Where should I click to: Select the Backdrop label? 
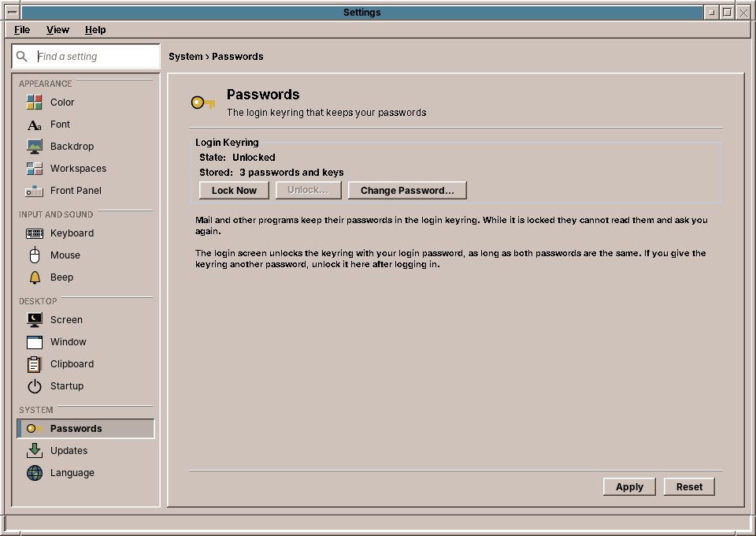pyautogui.click(x=72, y=147)
